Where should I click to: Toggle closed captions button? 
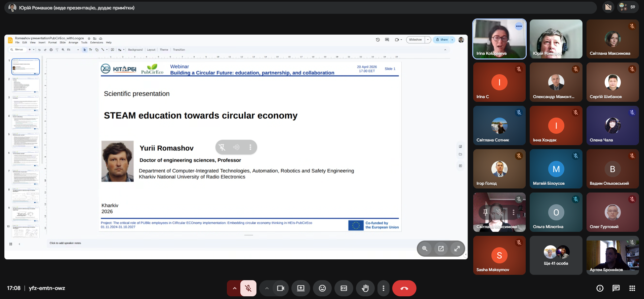coord(344,288)
